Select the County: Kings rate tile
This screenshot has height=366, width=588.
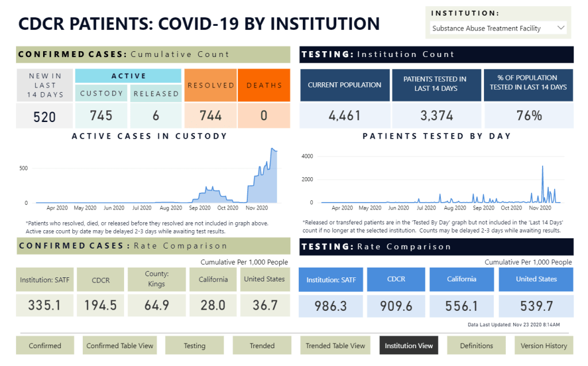pos(156,279)
